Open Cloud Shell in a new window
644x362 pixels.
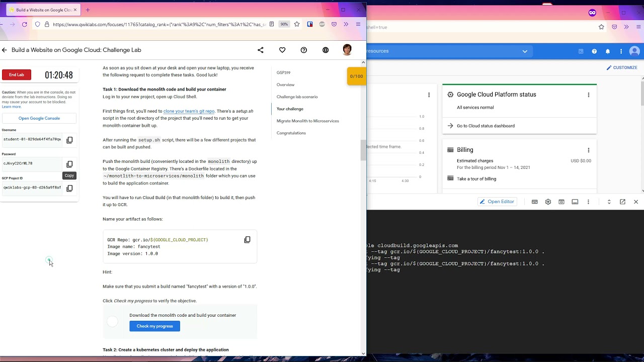point(622,202)
